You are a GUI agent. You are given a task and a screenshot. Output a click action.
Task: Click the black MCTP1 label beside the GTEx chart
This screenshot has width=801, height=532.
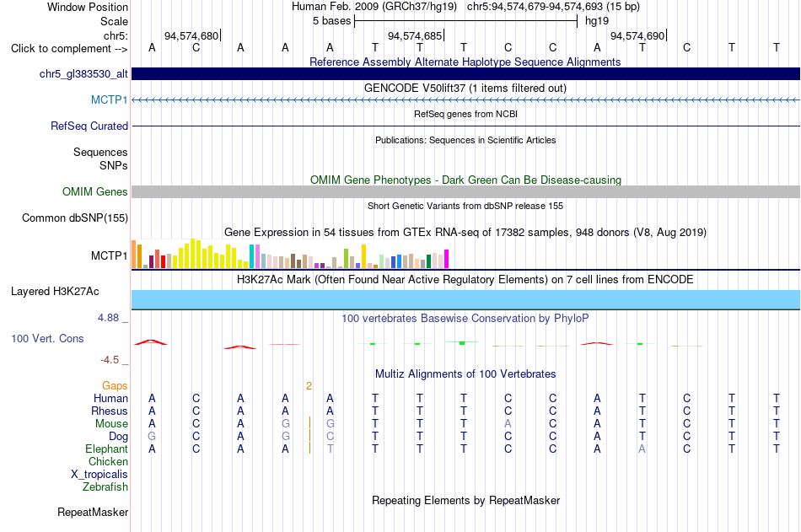pyautogui.click(x=110, y=255)
